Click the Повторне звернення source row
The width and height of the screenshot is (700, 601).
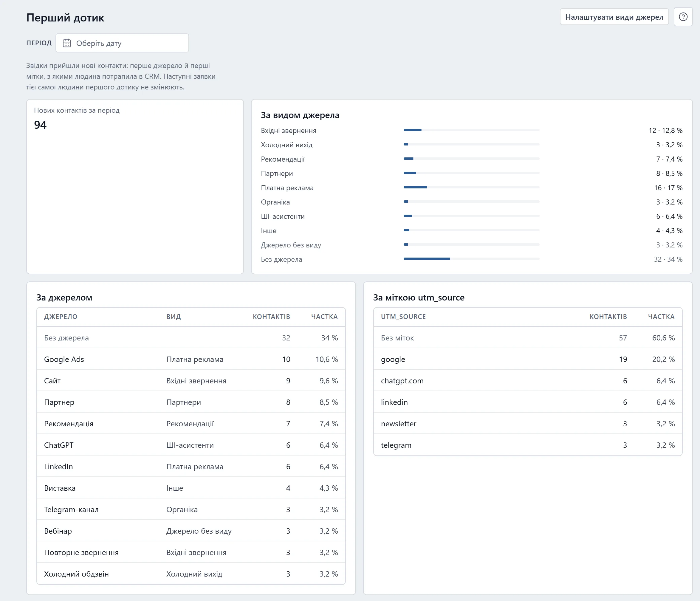[191, 552]
